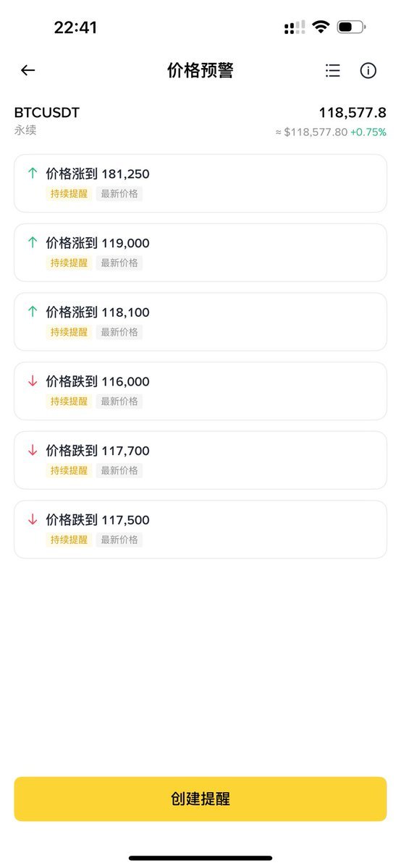The width and height of the screenshot is (401, 868).
Task: Click red down arrow of 116,000 alert
Action: (x=32, y=381)
